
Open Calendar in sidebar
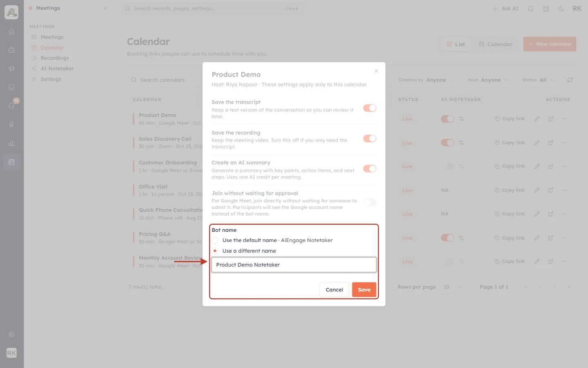[52, 48]
